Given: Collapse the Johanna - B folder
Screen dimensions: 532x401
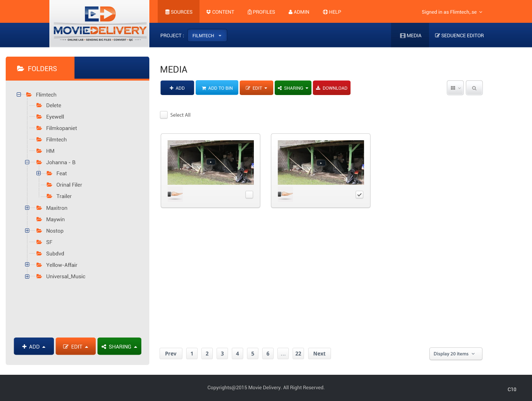Looking at the screenshot, I should point(27,162).
